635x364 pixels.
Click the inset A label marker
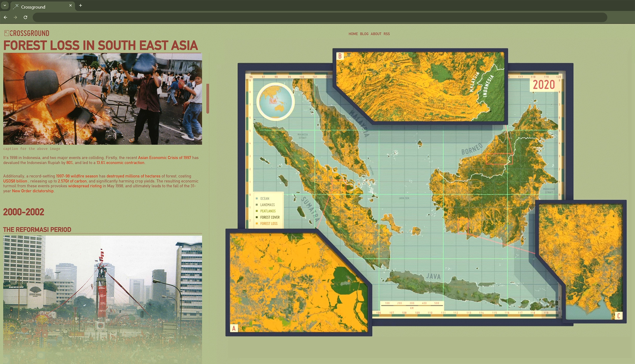coord(234,328)
